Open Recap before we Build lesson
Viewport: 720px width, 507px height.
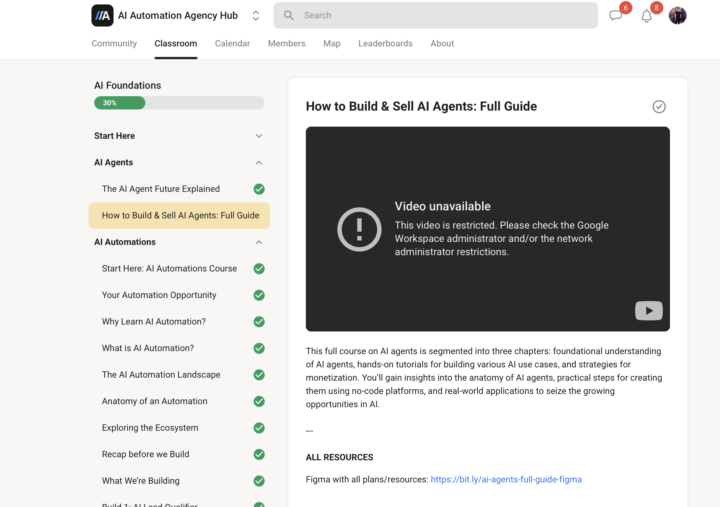pyautogui.click(x=146, y=454)
